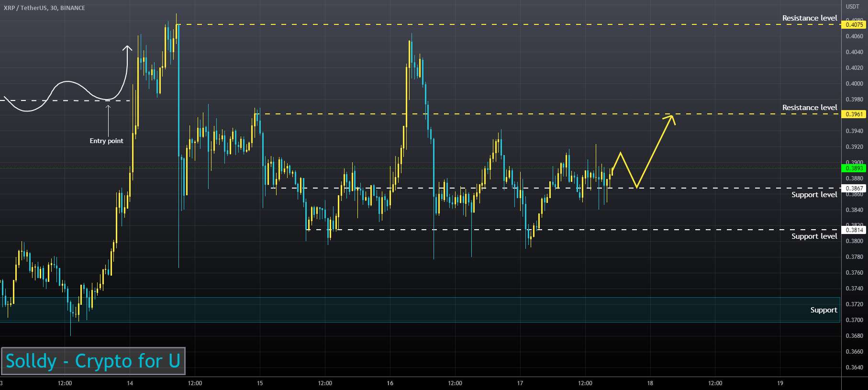
Task: Click the white 0.3867 price tag
Action: click(x=854, y=189)
